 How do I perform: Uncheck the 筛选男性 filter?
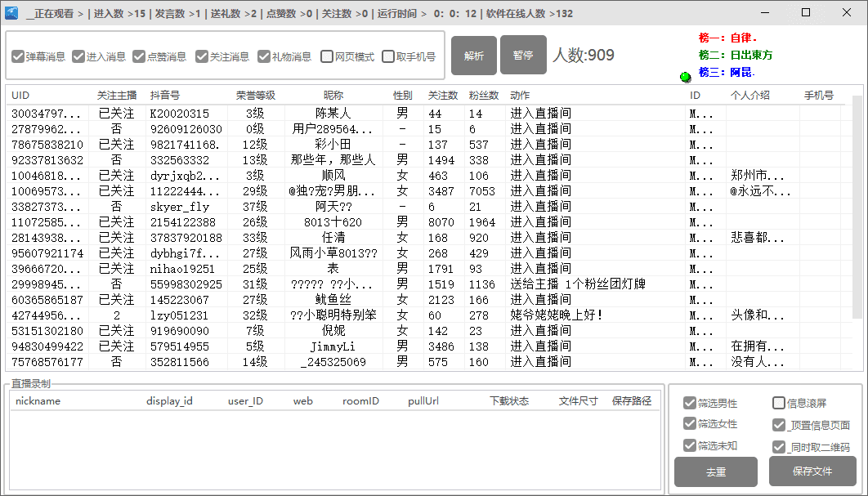[691, 402]
